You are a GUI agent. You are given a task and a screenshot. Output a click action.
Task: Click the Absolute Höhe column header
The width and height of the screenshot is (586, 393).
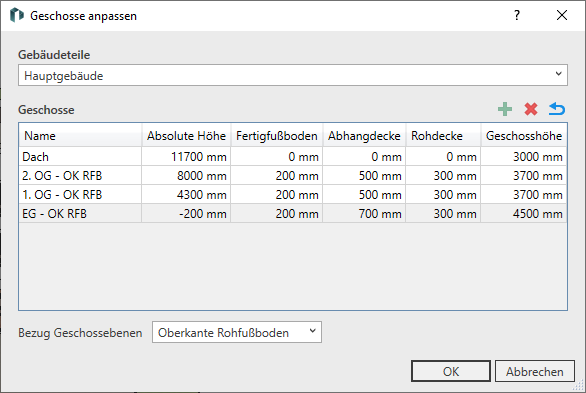coord(186,135)
